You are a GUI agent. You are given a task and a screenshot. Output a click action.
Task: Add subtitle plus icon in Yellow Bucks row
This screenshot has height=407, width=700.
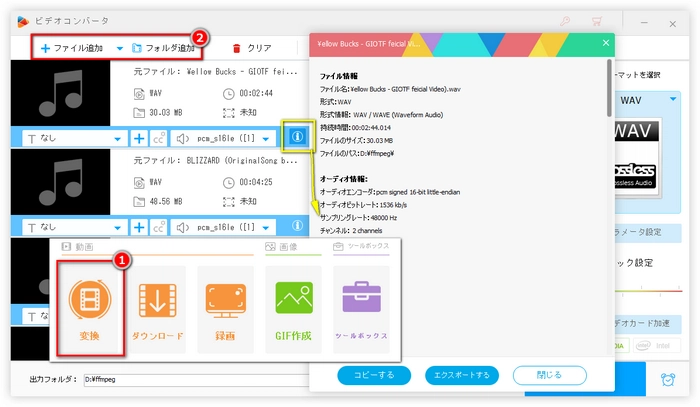pyautogui.click(x=139, y=139)
